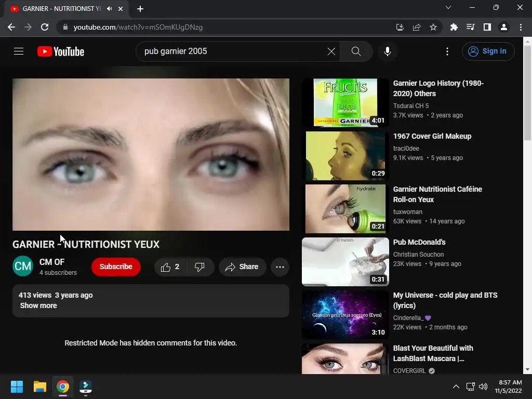532x399 pixels.
Task: Open Garnier Nutritionist Caféine Roll-on Yeux title
Action: pos(437,194)
